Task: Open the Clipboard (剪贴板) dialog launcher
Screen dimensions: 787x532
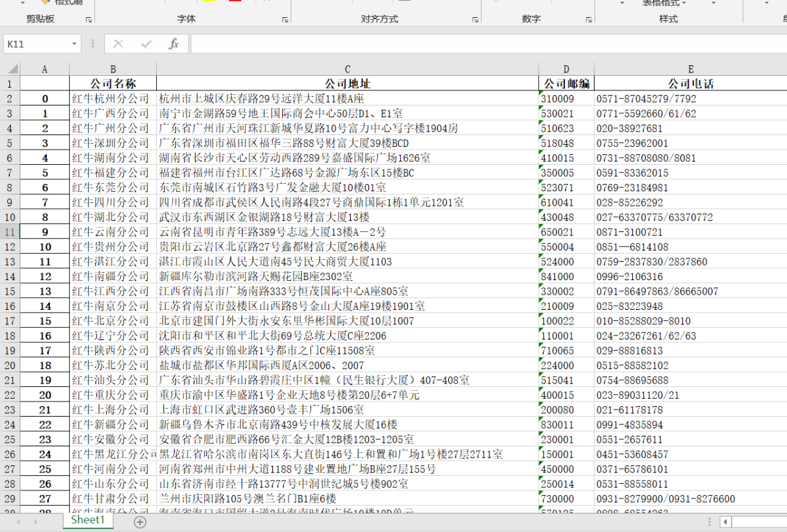Action: click(x=89, y=20)
